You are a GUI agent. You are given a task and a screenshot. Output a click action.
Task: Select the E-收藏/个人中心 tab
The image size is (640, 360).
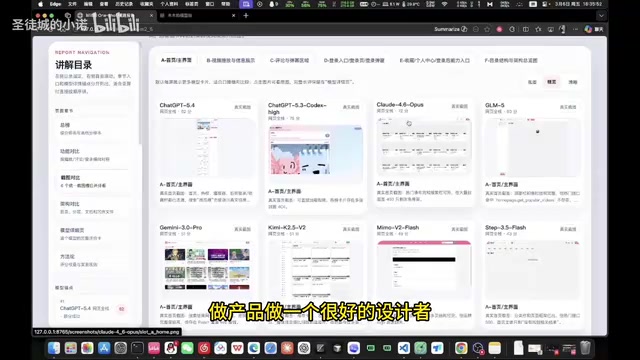pos(434,60)
